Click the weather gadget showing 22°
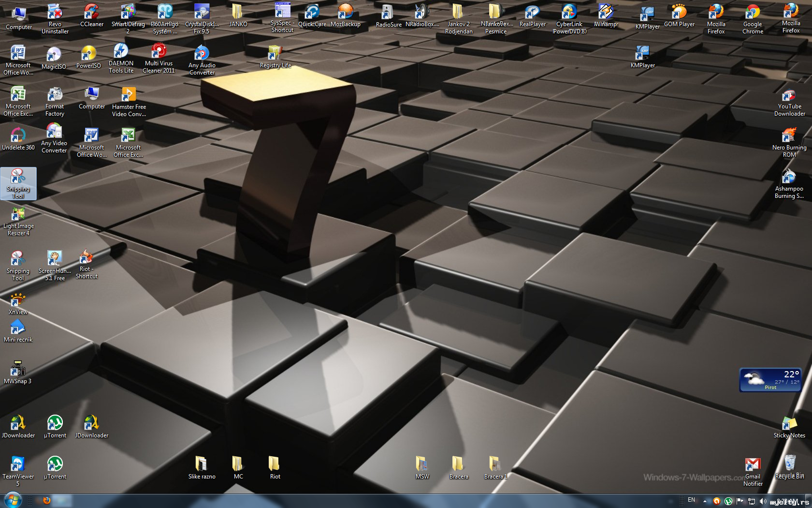The width and height of the screenshot is (812, 508). (x=770, y=379)
